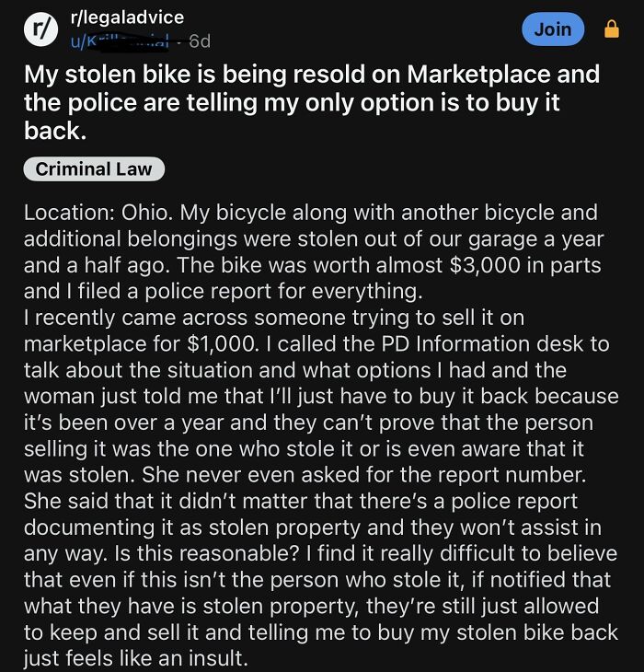Click 'and I filed a police report' line
The height and width of the screenshot is (672, 644).
[223, 292]
